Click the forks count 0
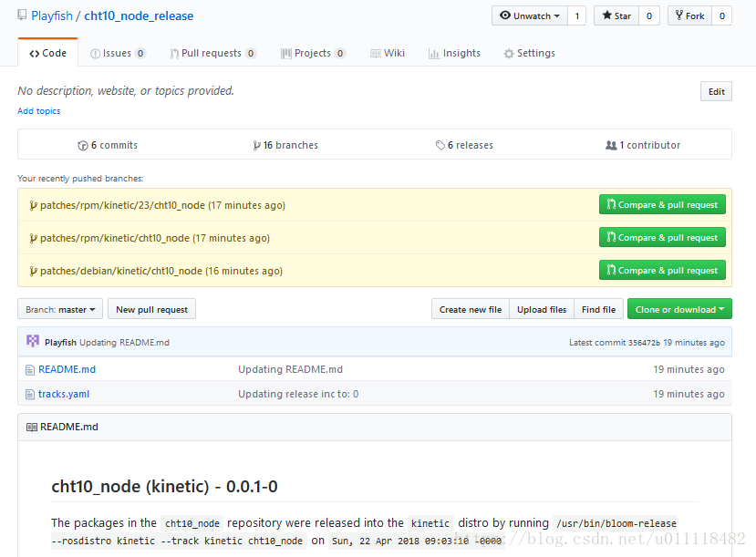Image resolution: width=756 pixels, height=557 pixels. (721, 15)
